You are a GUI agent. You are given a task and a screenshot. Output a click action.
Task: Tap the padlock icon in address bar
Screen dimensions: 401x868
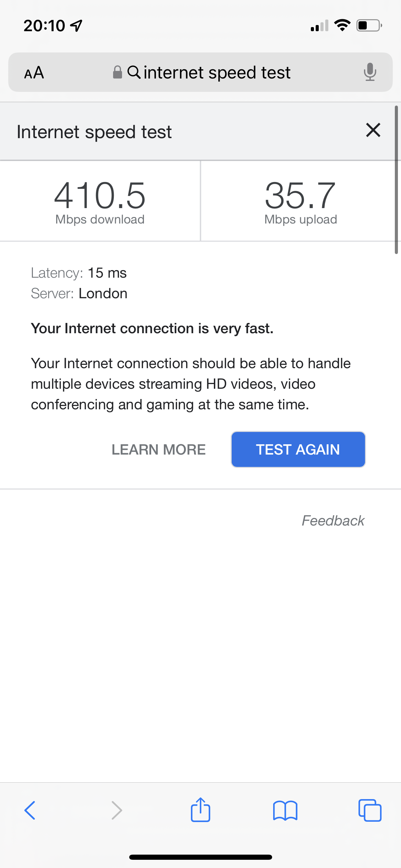click(x=118, y=72)
